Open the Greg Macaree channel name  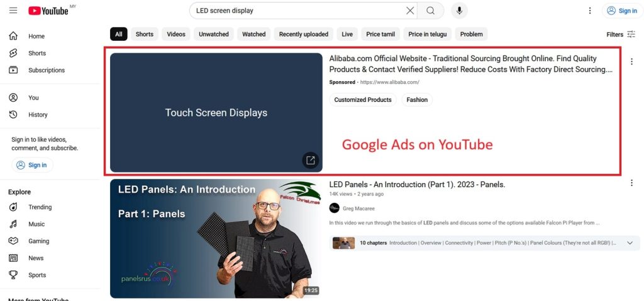point(358,208)
